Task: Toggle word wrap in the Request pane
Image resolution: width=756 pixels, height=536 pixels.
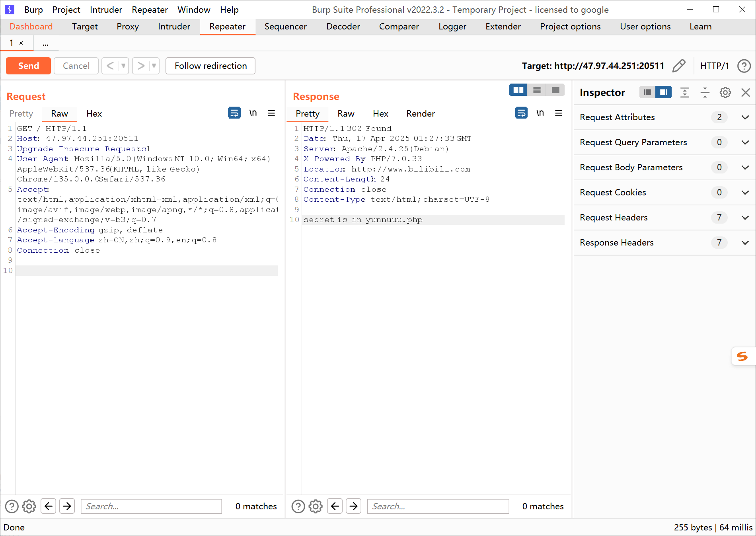Action: point(234,113)
